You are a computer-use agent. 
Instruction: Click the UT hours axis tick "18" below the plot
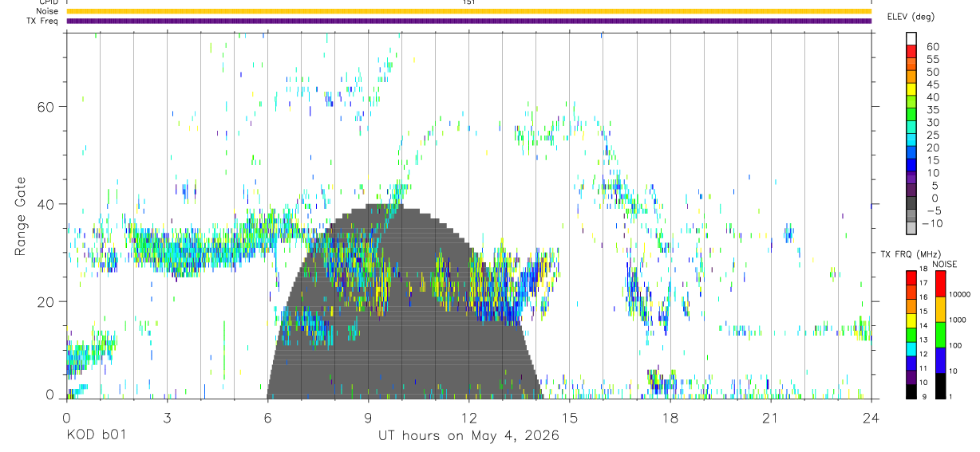tap(670, 417)
